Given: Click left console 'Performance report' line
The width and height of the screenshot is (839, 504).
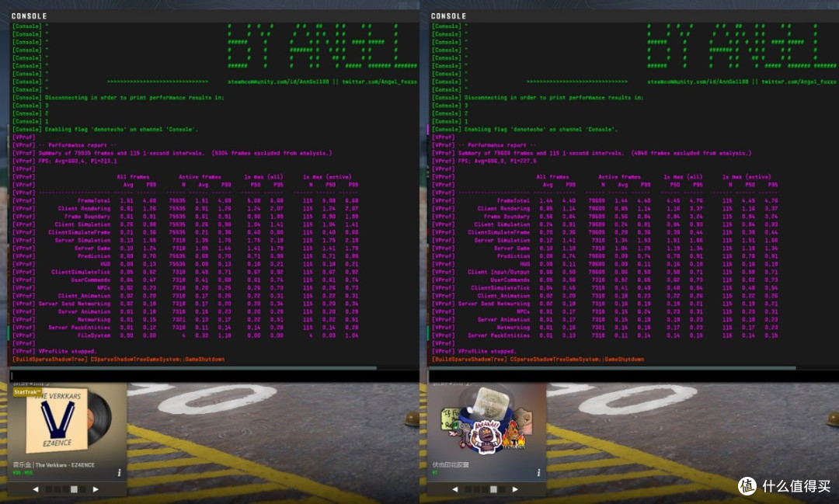Looking at the screenshot, I should point(64,145).
